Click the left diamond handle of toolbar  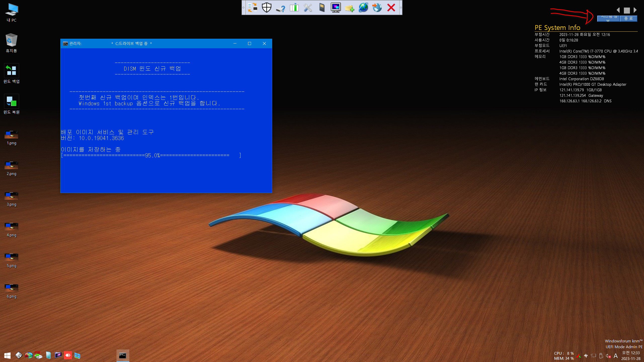point(243,8)
